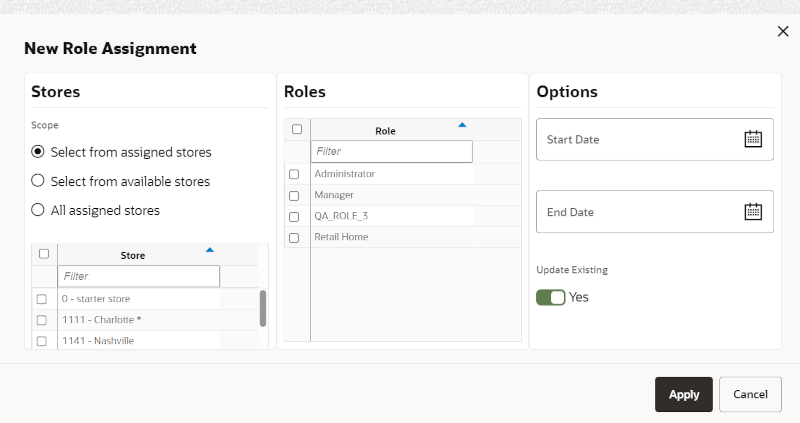Click the Store column header
800x423 pixels.
coord(133,255)
